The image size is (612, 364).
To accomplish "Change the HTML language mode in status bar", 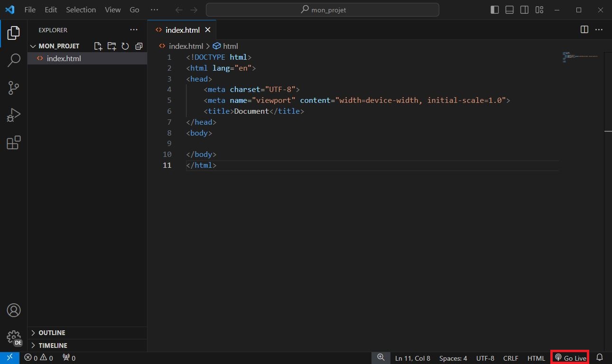I will click(536, 358).
